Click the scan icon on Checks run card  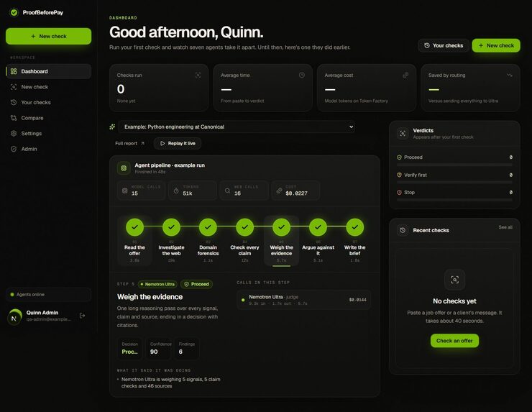coord(198,75)
